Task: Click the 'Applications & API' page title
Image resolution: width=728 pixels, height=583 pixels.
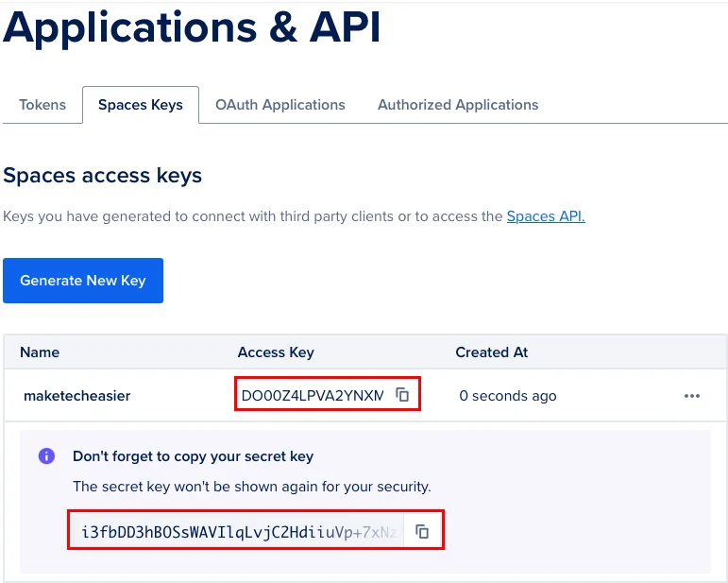Action: [193, 28]
